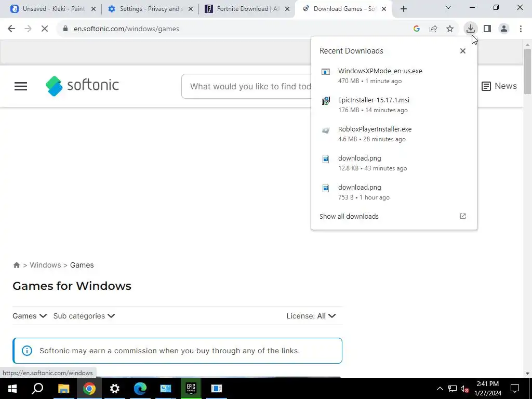Viewport: 532px width, 399px height.
Task: Toggle the Chrome side panel icon
Action: pos(487,29)
